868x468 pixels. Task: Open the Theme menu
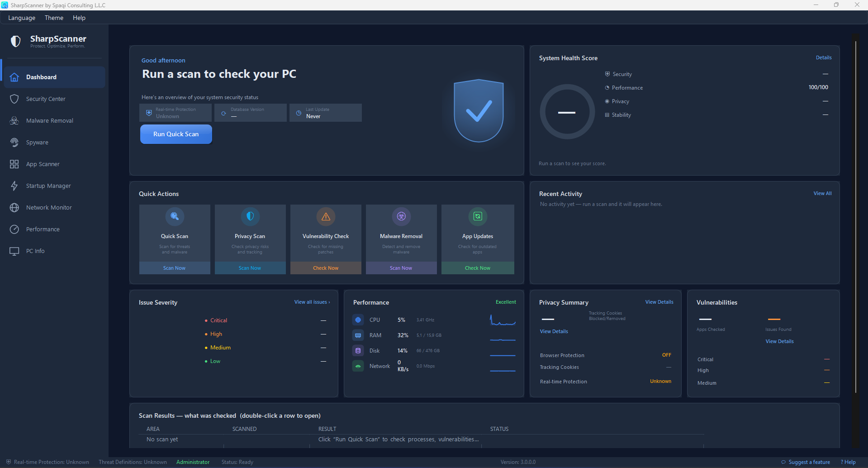tap(54, 18)
